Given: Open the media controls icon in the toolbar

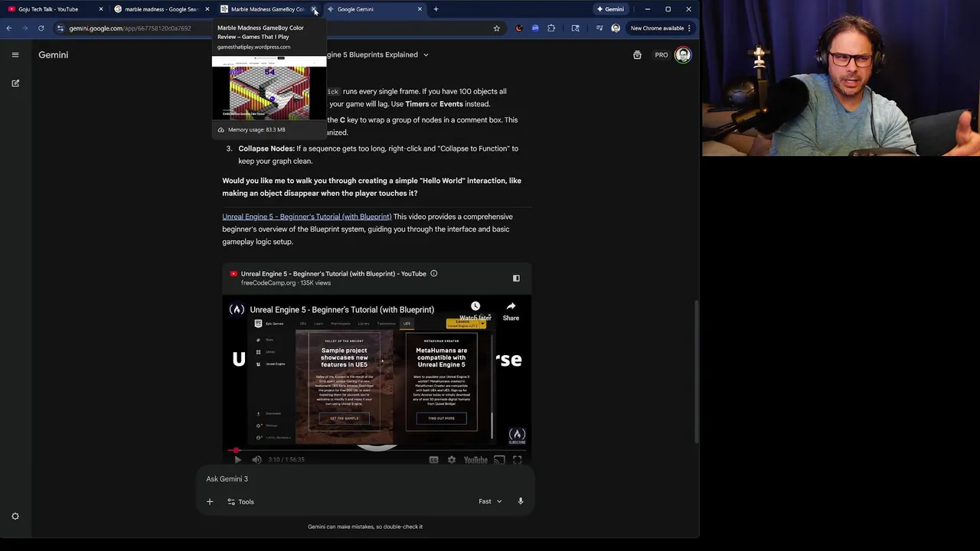Looking at the screenshot, I should coord(599,28).
